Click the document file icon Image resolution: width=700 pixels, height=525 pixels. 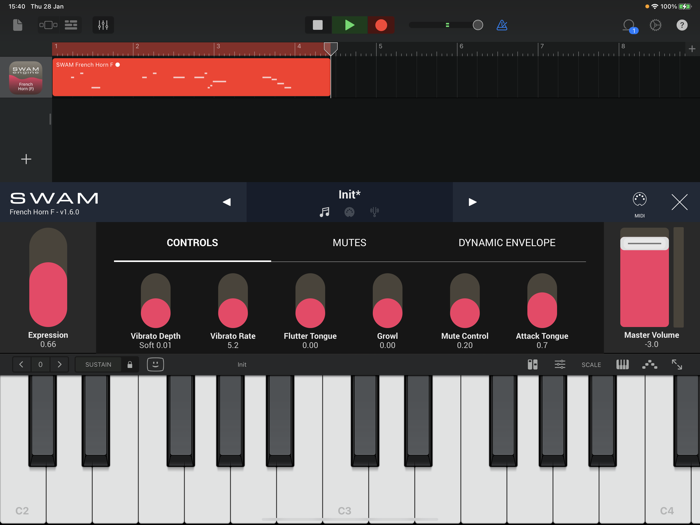point(17,25)
